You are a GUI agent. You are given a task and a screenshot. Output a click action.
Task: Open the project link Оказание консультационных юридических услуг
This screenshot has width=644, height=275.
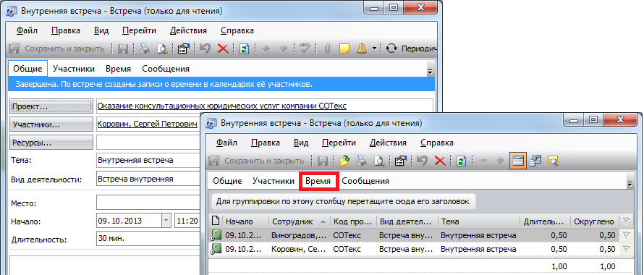[222, 106]
